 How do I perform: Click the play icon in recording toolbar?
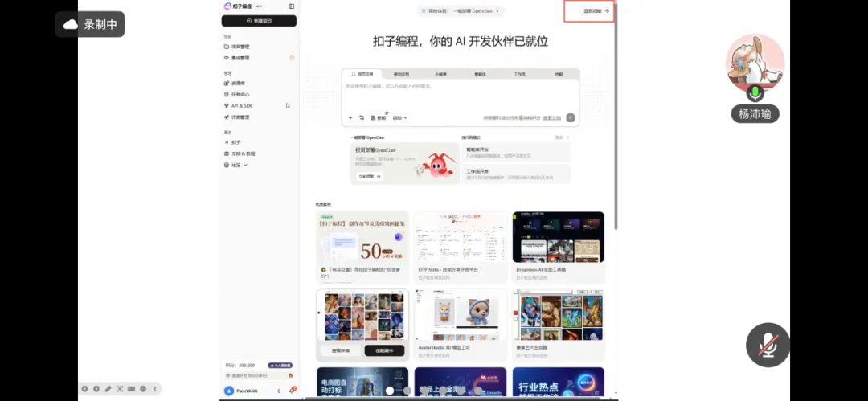click(97, 389)
